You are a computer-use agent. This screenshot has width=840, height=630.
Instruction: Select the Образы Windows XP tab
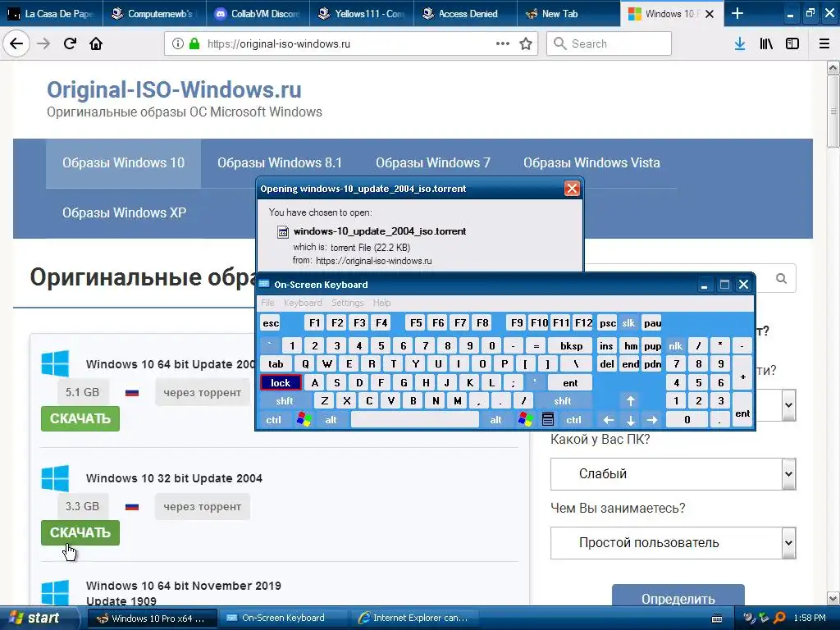point(125,212)
